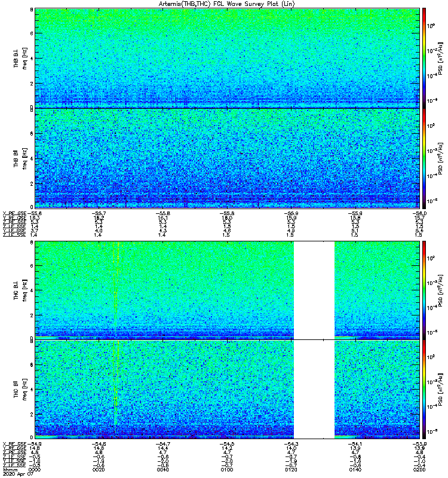
Task: Click the color bar beside THC B⊥ panel
Action: pos(424,290)
